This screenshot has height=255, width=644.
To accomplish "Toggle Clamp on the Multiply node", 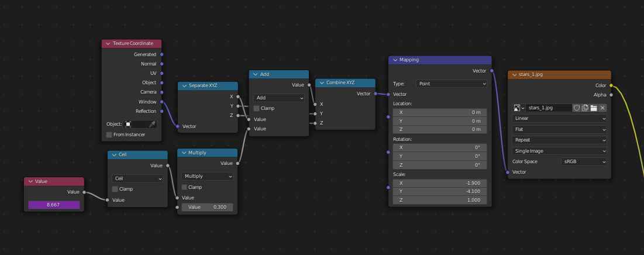I will click(185, 187).
